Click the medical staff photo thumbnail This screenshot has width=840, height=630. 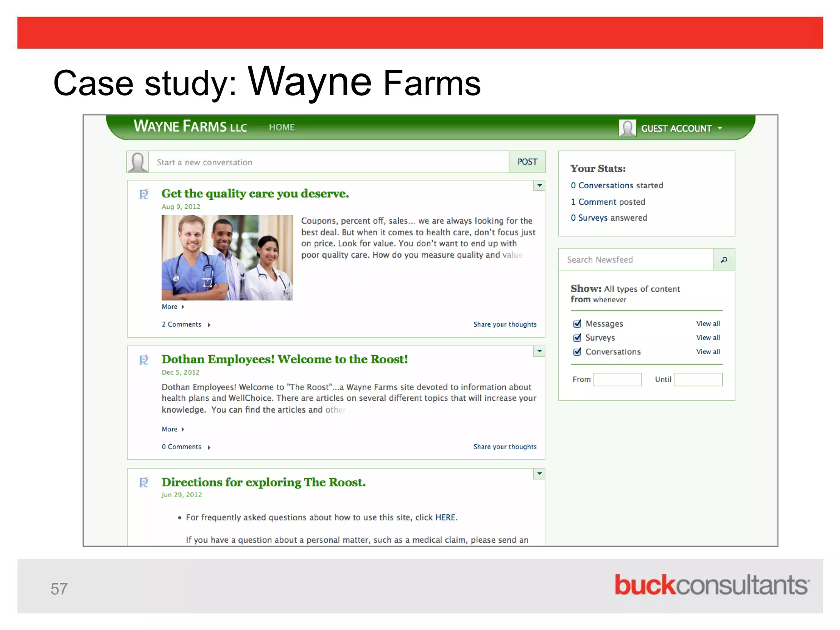click(227, 258)
